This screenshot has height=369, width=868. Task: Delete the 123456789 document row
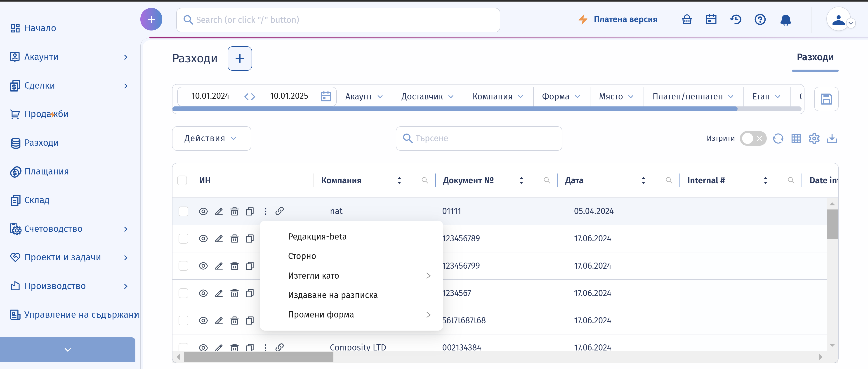pos(235,239)
